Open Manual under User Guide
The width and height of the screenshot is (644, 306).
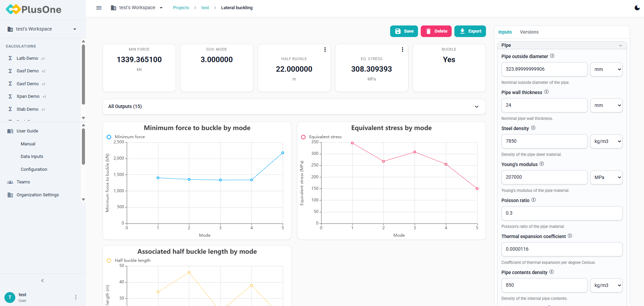pos(28,144)
